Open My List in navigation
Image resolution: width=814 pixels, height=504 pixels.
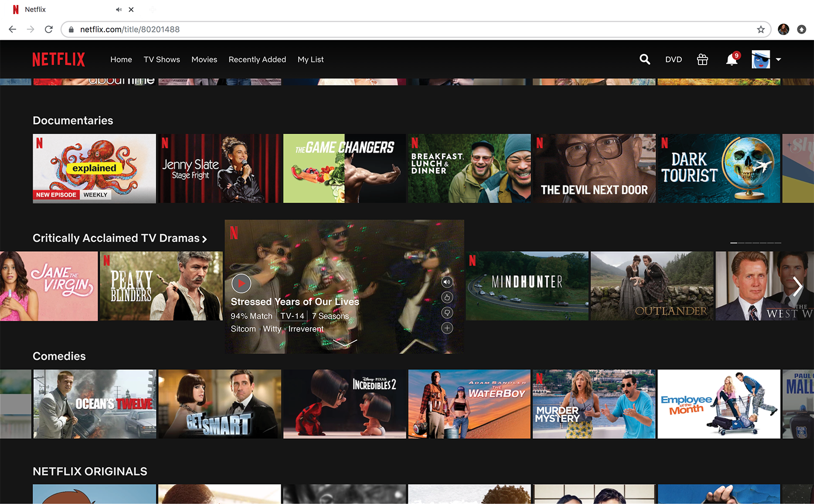pyautogui.click(x=310, y=60)
